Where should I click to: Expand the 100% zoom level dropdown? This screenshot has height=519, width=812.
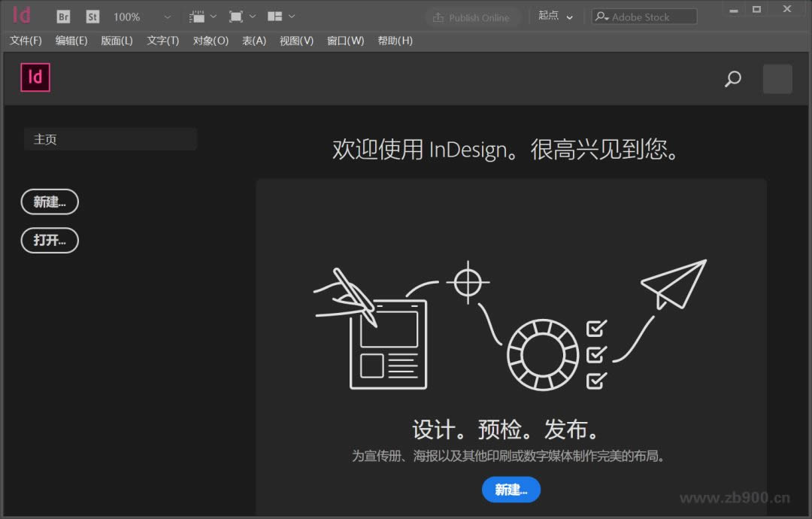(x=167, y=17)
